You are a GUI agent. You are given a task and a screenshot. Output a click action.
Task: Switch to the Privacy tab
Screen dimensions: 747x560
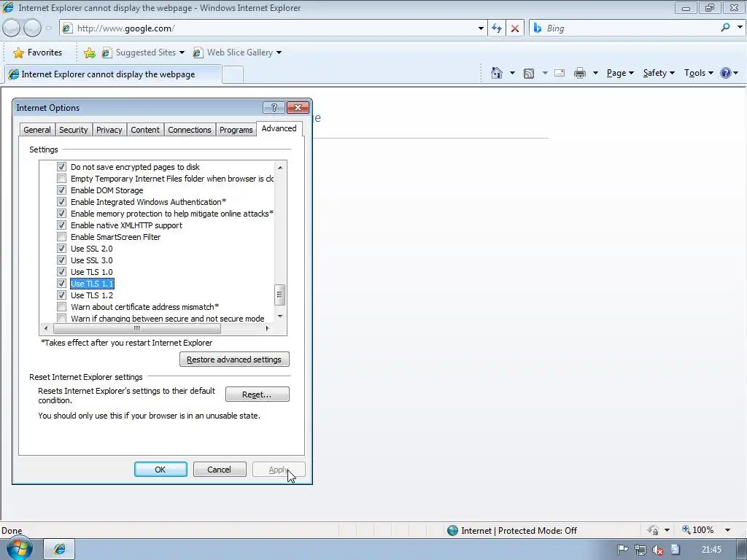(x=109, y=130)
